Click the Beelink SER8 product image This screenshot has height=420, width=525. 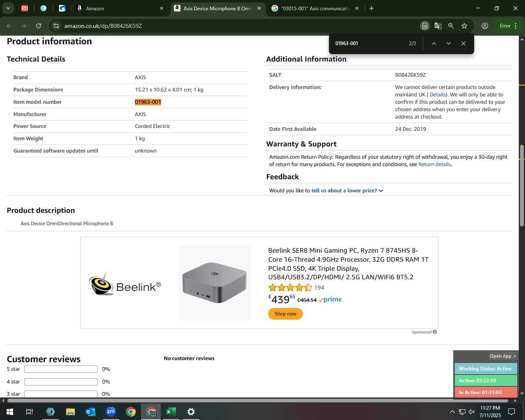215,283
